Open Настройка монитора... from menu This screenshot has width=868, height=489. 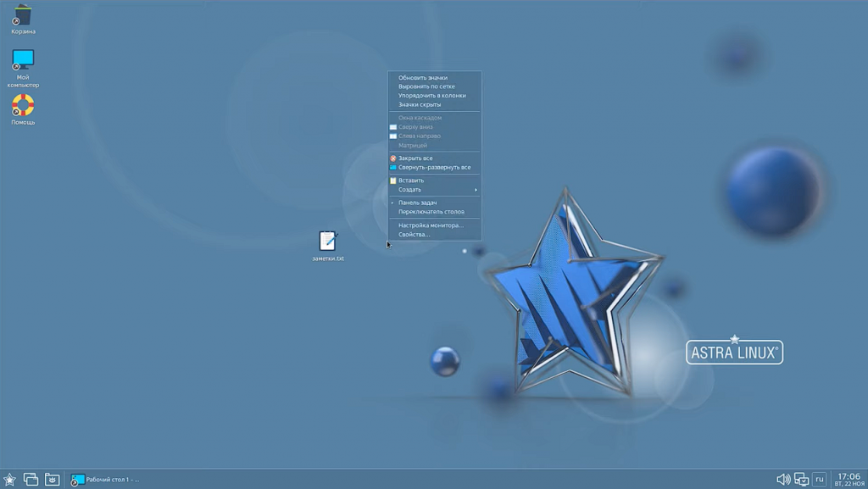coord(435,225)
